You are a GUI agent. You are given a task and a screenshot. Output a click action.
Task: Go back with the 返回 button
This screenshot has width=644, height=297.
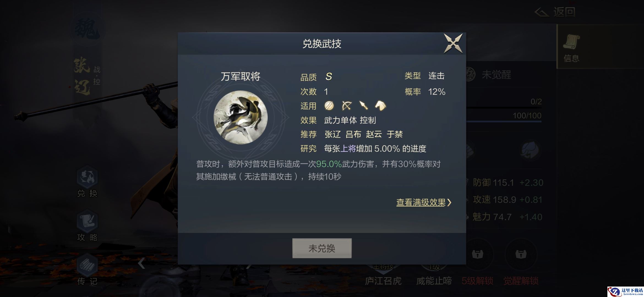[x=555, y=12]
